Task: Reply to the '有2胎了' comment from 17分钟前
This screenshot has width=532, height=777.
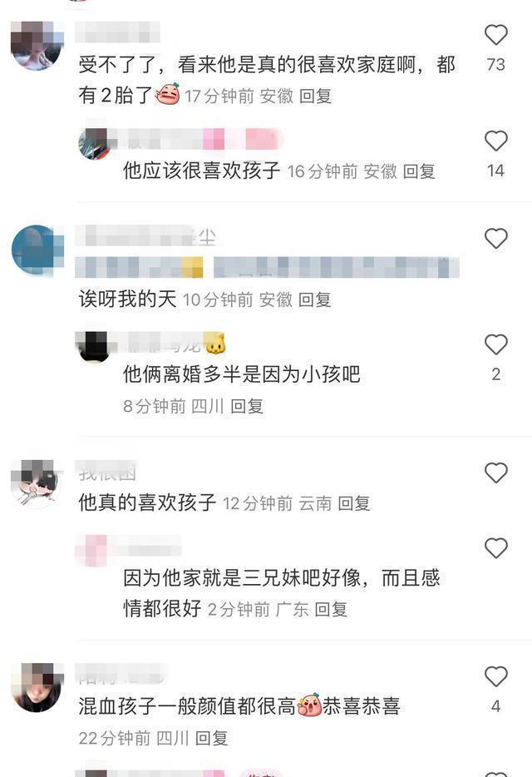Action: click(315, 96)
